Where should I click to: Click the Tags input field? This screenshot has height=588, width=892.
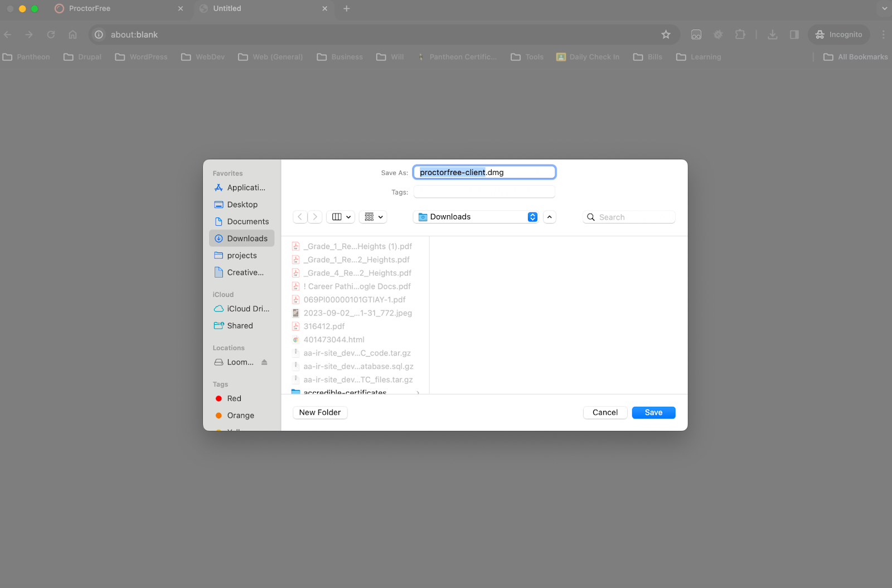click(x=484, y=192)
